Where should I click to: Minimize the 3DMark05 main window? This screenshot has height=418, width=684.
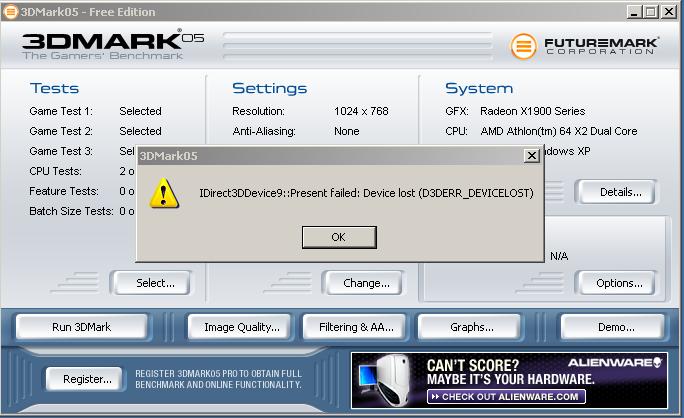pos(634,12)
